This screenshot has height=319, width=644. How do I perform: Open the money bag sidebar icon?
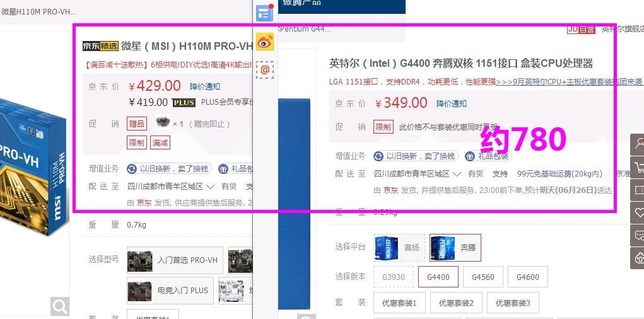(x=639, y=258)
